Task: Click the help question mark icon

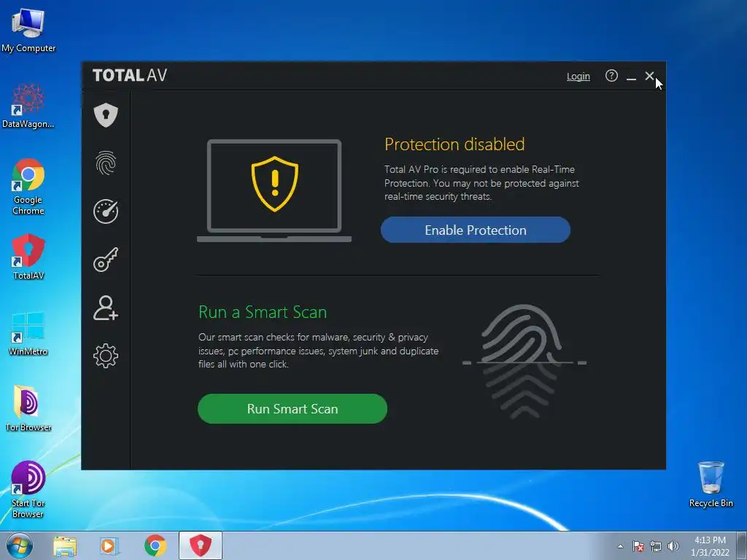Action: click(x=611, y=76)
